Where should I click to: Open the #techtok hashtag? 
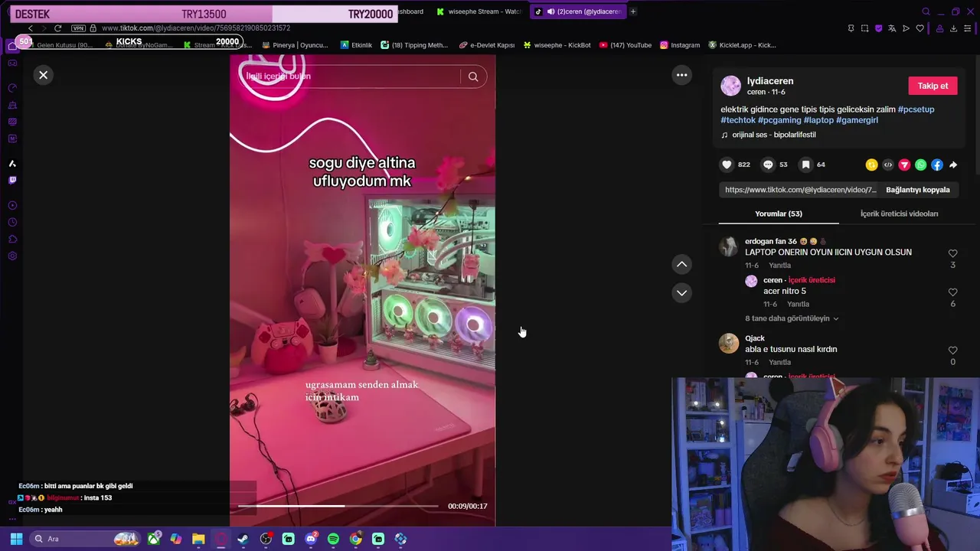[738, 120]
